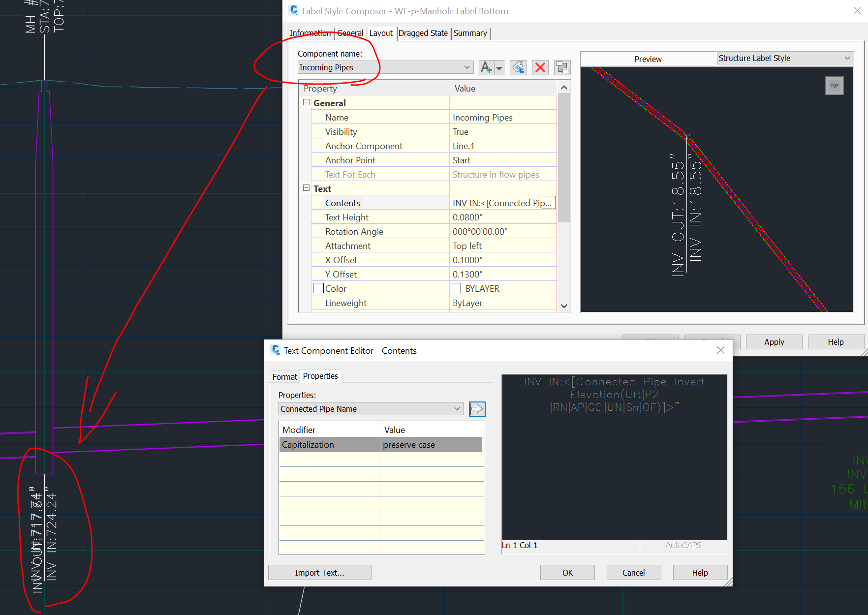Click the insert property arrow button
The image size is (868, 615).
click(x=477, y=409)
